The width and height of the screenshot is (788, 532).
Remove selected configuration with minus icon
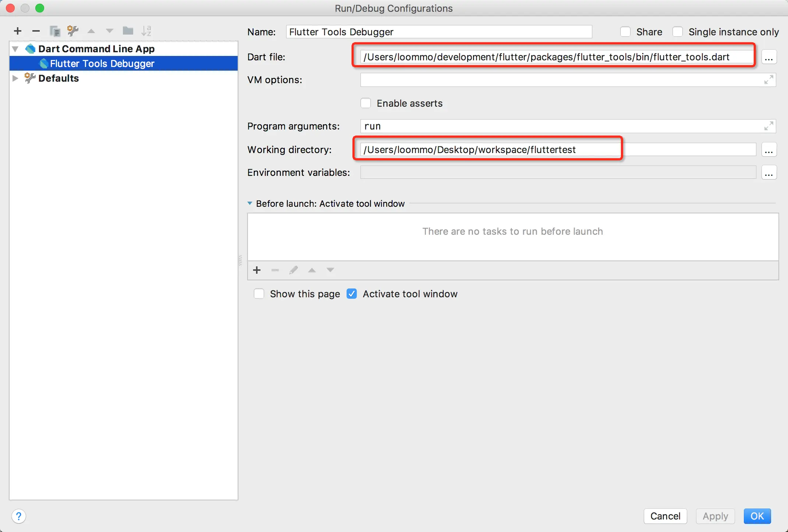(36, 31)
